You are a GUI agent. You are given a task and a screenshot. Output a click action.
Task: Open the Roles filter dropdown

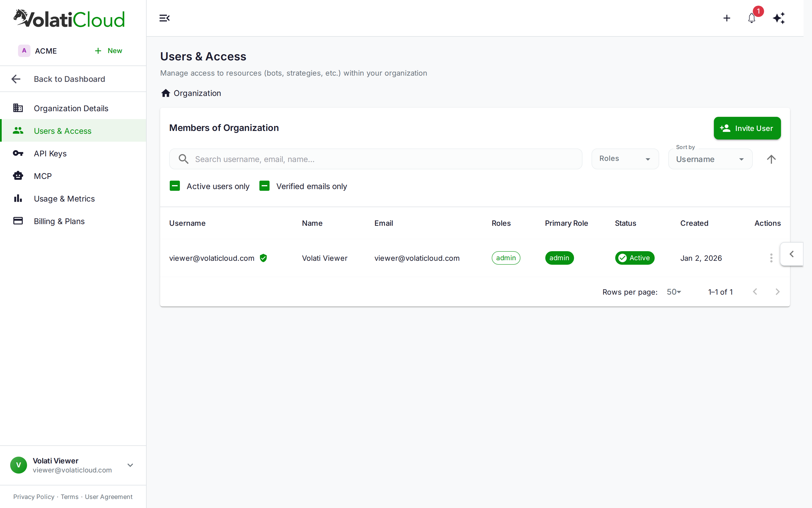pos(625,159)
